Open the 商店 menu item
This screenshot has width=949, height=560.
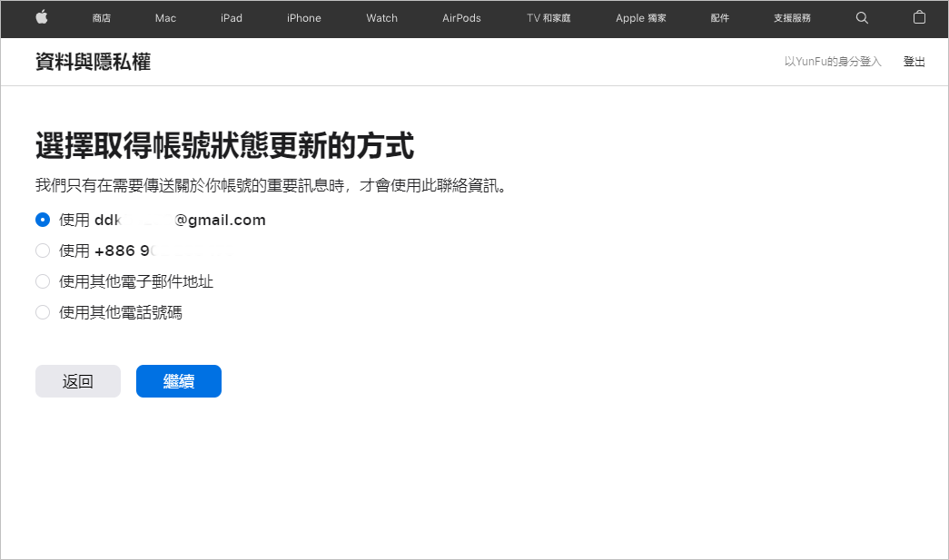click(x=102, y=18)
